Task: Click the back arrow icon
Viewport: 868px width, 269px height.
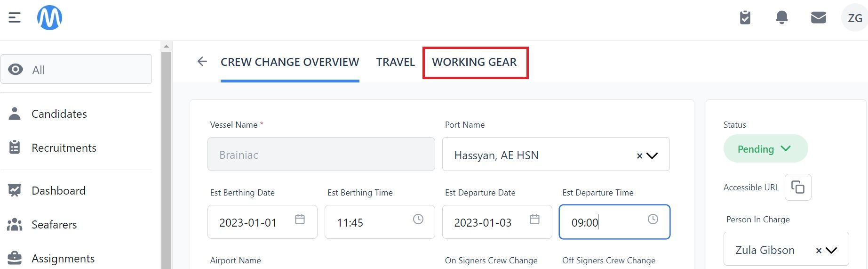Action: [x=202, y=61]
